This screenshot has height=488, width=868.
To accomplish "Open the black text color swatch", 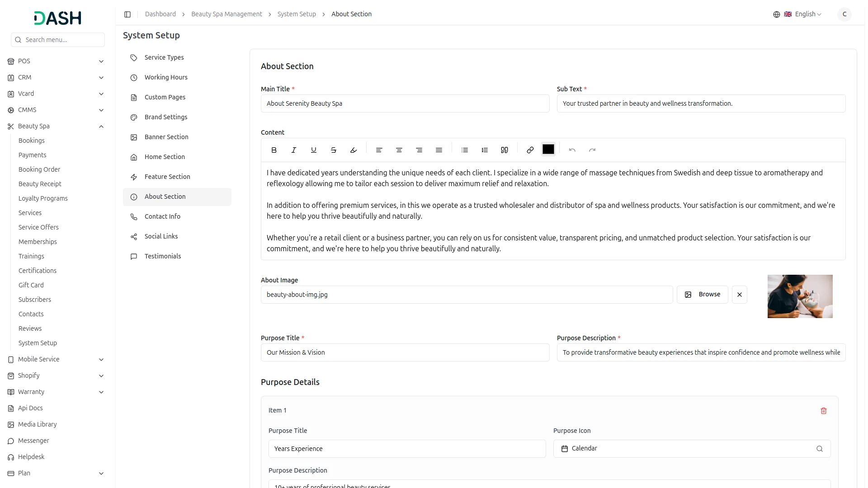I will tap(548, 149).
